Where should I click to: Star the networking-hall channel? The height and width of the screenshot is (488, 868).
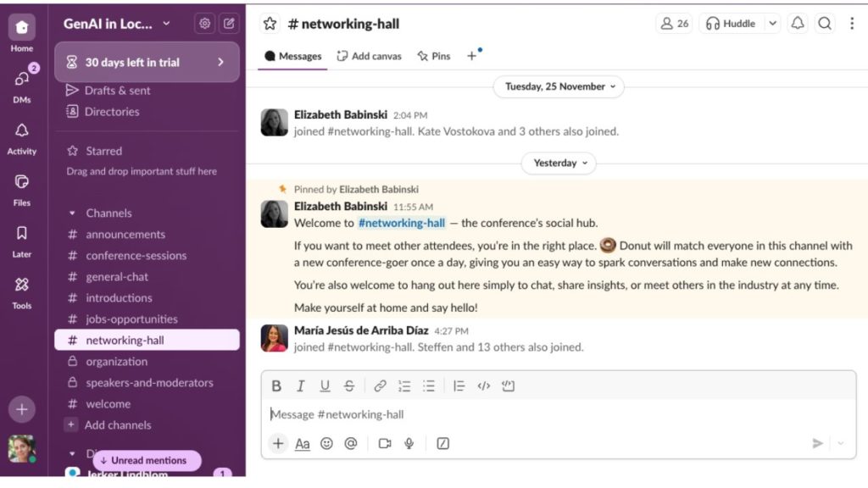(270, 24)
